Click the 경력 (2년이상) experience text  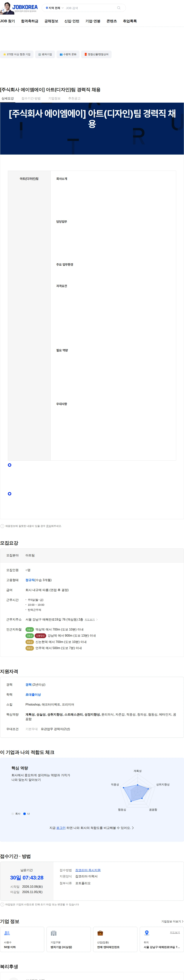35,685
